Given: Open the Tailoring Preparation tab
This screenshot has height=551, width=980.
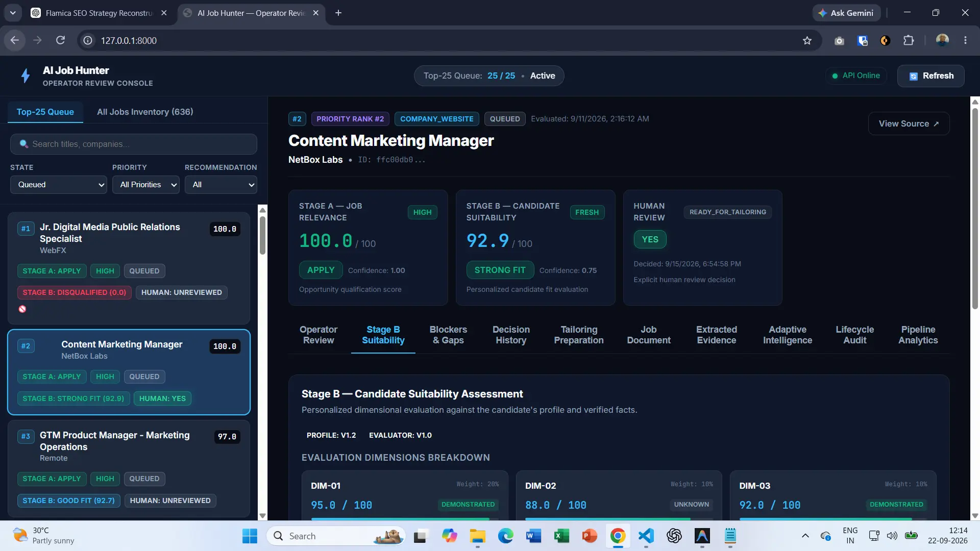Looking at the screenshot, I should point(579,335).
